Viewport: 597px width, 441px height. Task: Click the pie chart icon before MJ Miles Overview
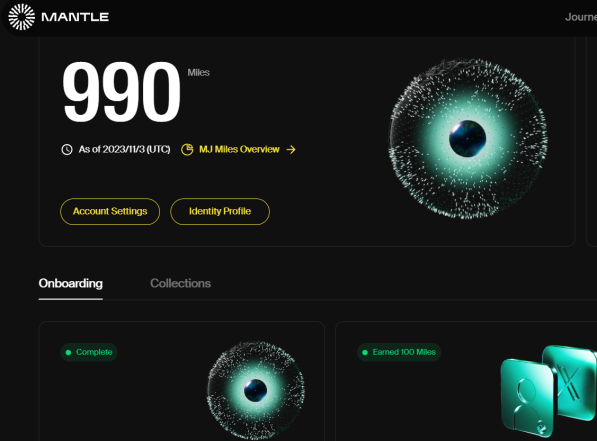click(x=187, y=149)
